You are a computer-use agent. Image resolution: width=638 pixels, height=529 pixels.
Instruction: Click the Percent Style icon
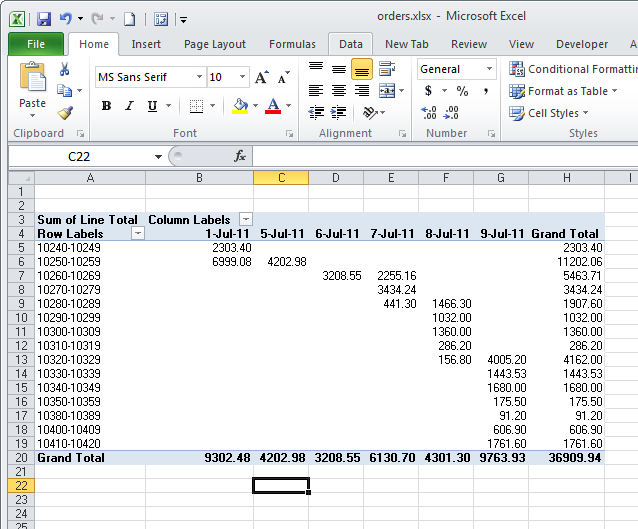[462, 91]
